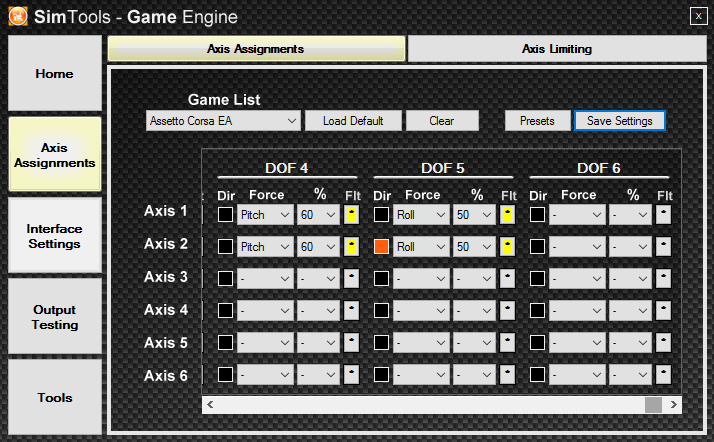The image size is (714, 442).
Task: Toggle Axis 3 DOF 5 filter button
Action: tap(507, 278)
